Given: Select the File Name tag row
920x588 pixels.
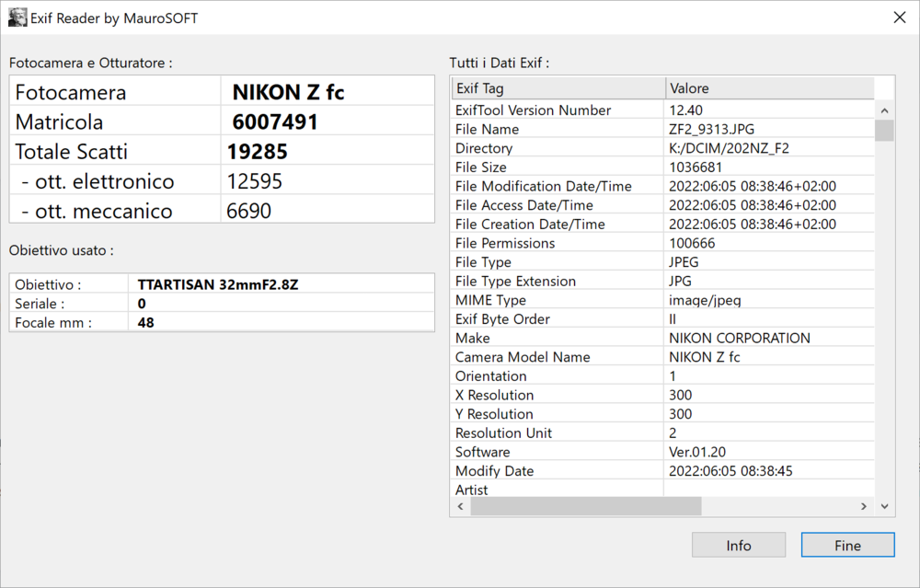Looking at the screenshot, I should pyautogui.click(x=663, y=129).
